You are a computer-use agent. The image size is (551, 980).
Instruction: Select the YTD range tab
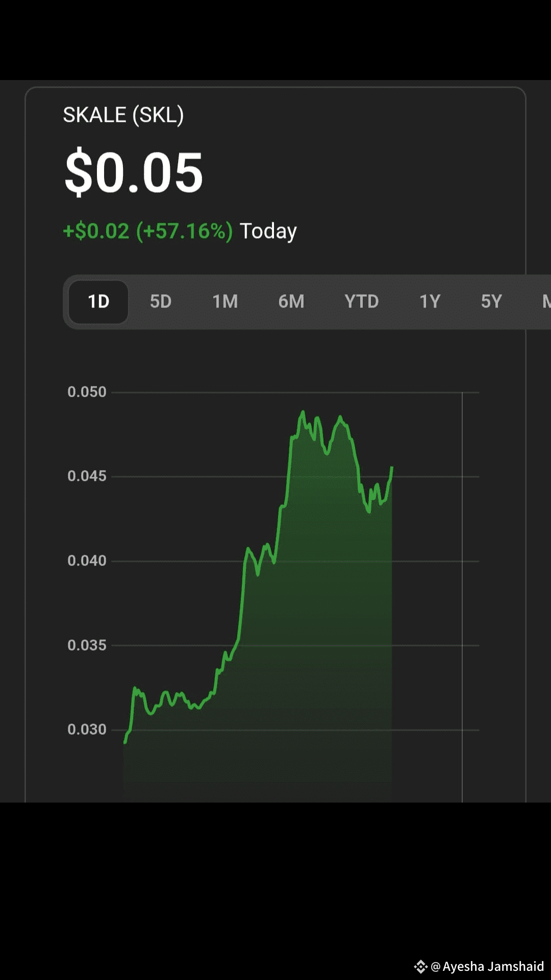361,301
